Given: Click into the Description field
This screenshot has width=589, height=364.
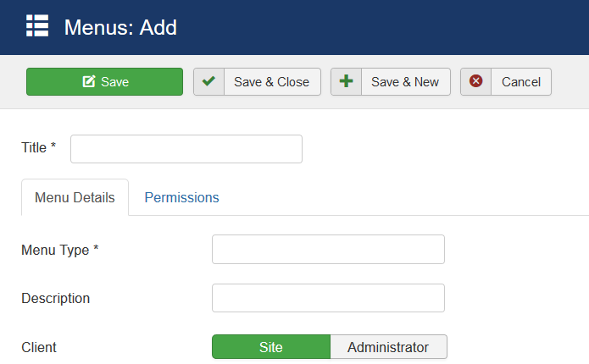Looking at the screenshot, I should (328, 298).
